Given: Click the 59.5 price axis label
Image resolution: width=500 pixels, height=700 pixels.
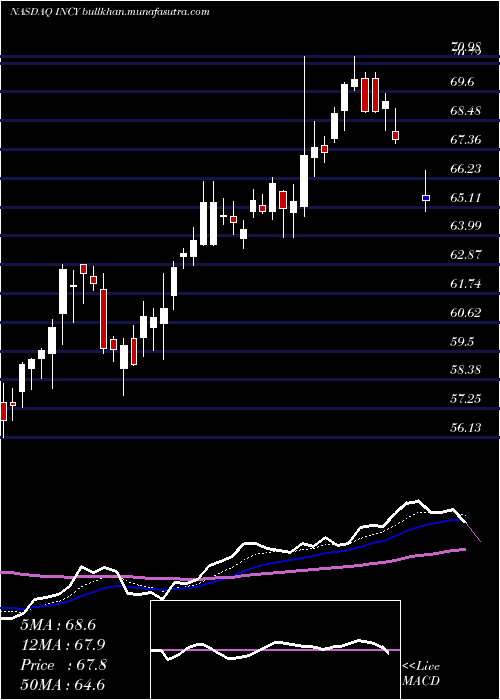Looking at the screenshot, I should click(464, 342).
